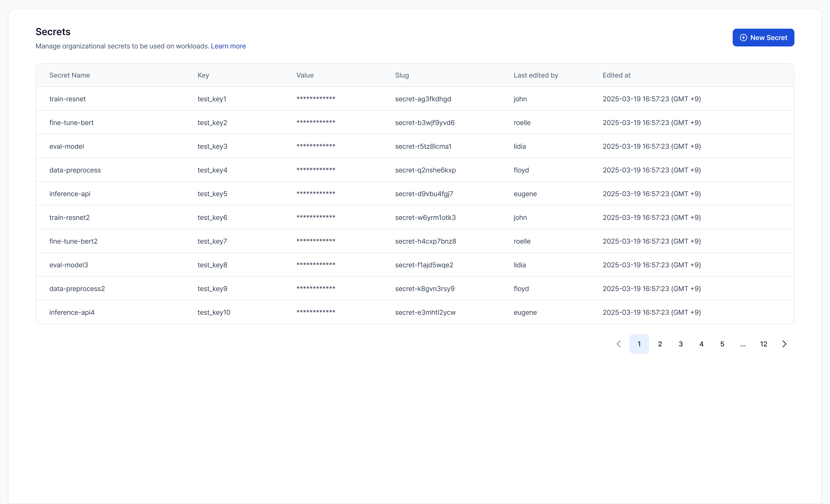Click slug secret-d9vbu4fgj7
This screenshot has width=830, height=504.
424,194
